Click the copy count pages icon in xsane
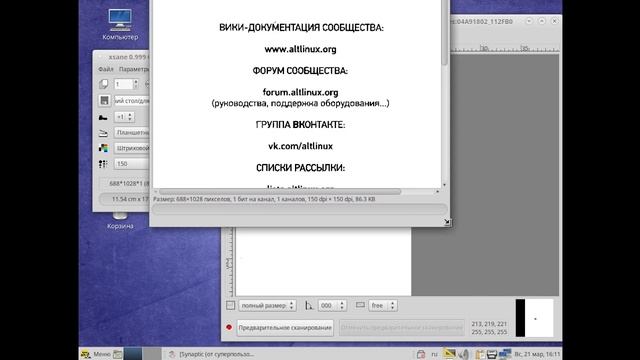The image size is (640, 360). coord(104,84)
